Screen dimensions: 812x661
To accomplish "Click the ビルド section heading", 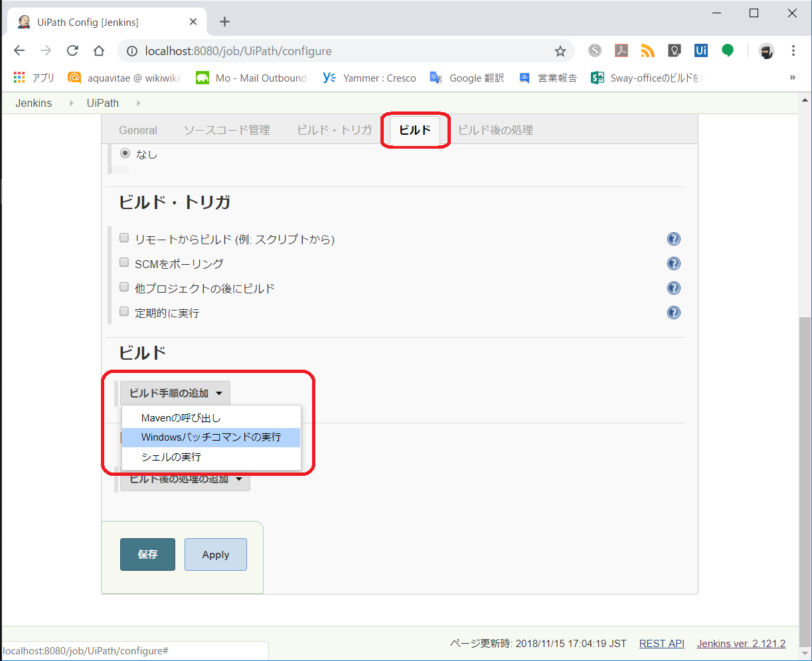I will 142,352.
